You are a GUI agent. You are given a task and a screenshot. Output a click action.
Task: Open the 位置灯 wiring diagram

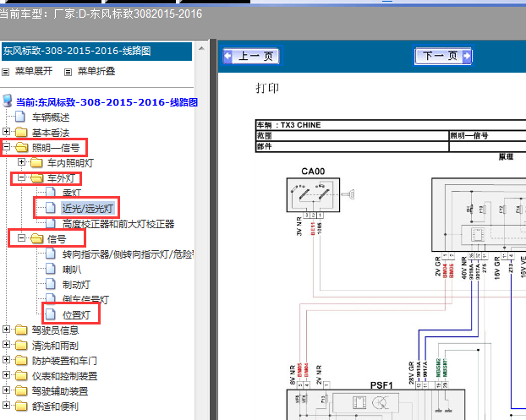[76, 315]
